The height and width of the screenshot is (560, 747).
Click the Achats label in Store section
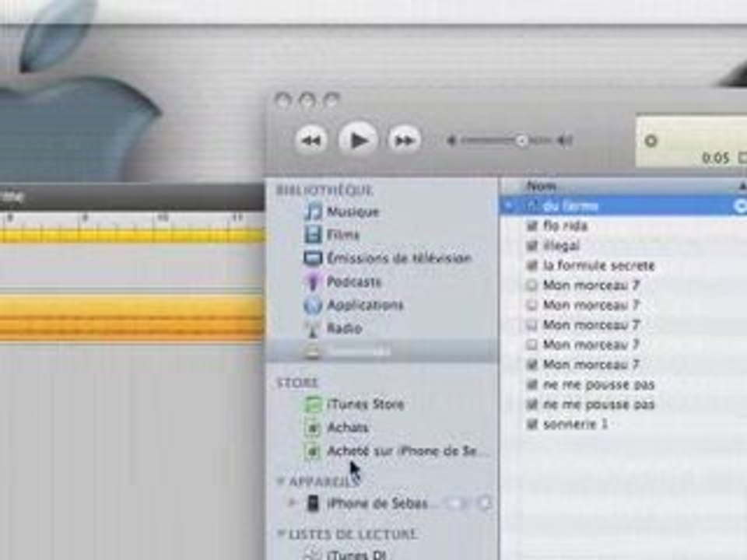[347, 428]
